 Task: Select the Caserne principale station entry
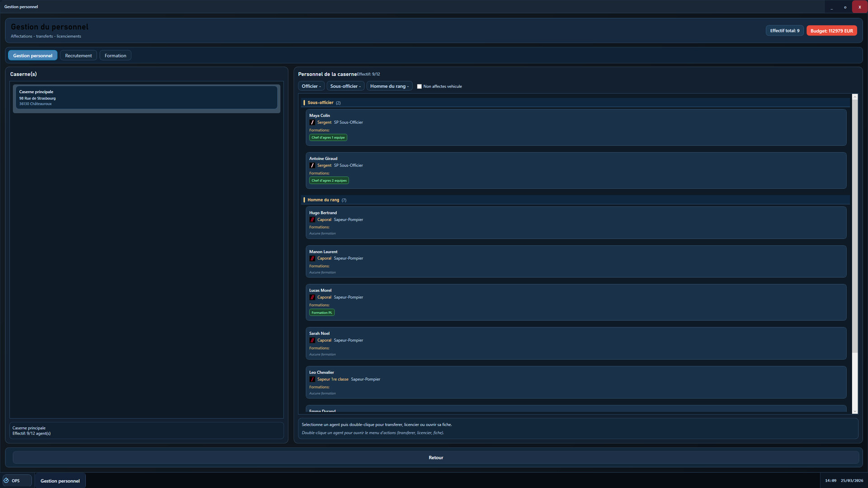[146, 98]
